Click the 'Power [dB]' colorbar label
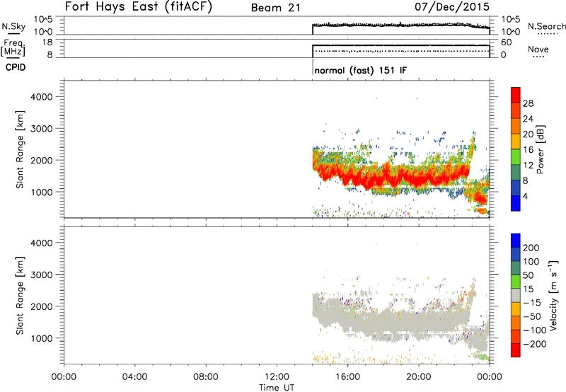The height and width of the screenshot is (392, 566). click(541, 149)
